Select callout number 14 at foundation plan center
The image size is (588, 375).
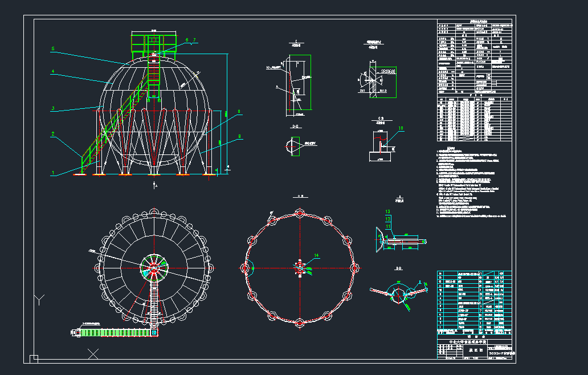(317, 255)
